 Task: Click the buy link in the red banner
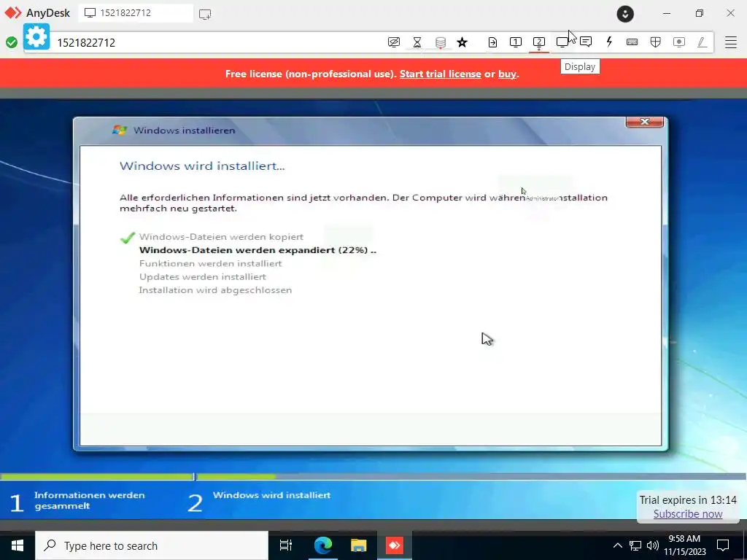click(x=507, y=74)
